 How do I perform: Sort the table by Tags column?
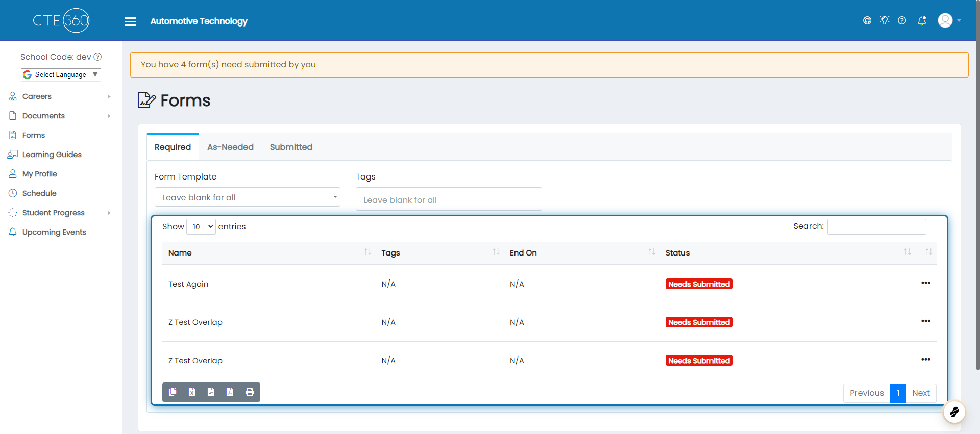[x=439, y=252]
